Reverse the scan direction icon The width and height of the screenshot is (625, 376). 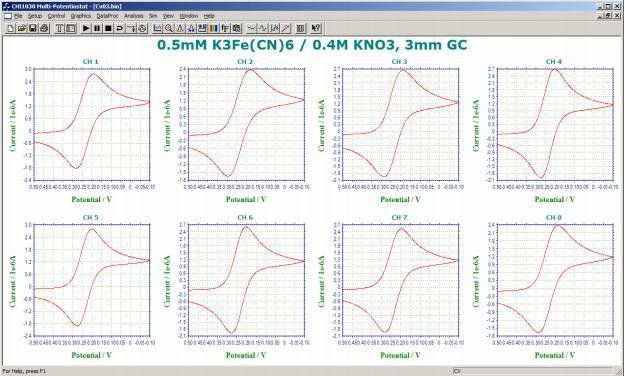pos(119,28)
